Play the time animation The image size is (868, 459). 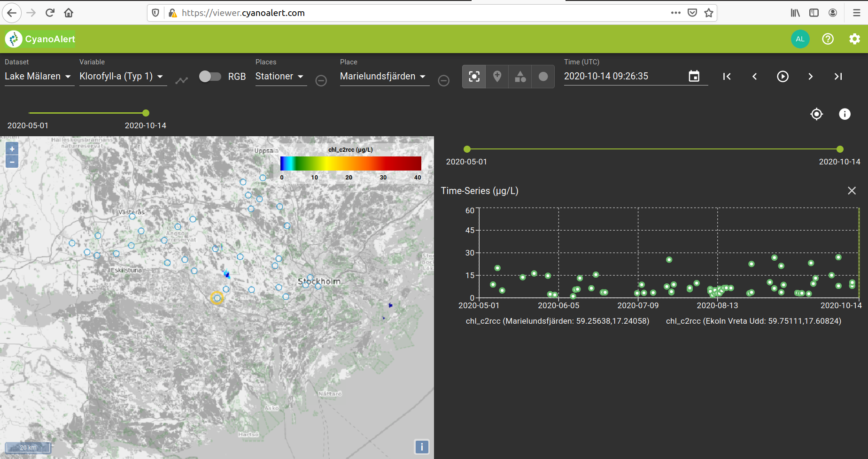[x=783, y=77]
